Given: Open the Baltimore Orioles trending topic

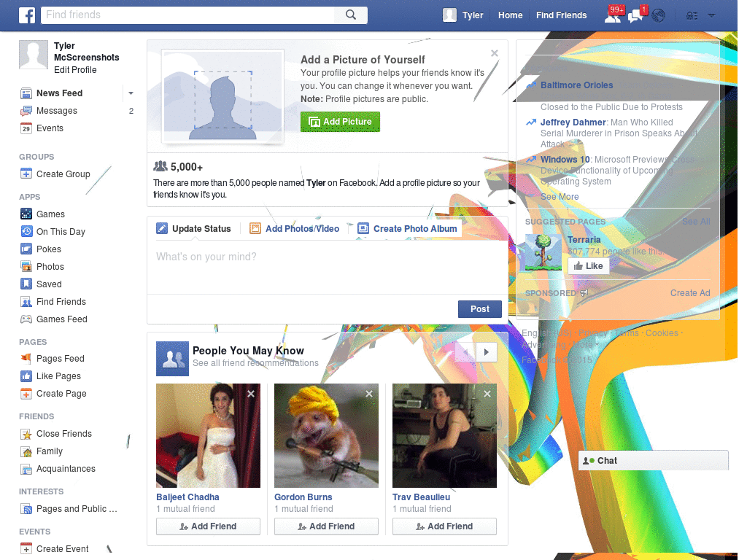Looking at the screenshot, I should pyautogui.click(x=576, y=85).
